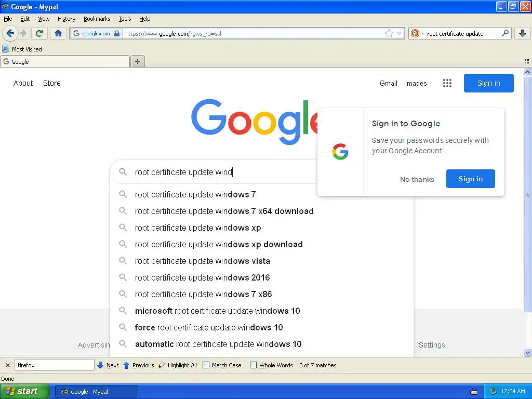Open the Tools menu
Image resolution: width=532 pixels, height=399 pixels.
tap(125, 19)
